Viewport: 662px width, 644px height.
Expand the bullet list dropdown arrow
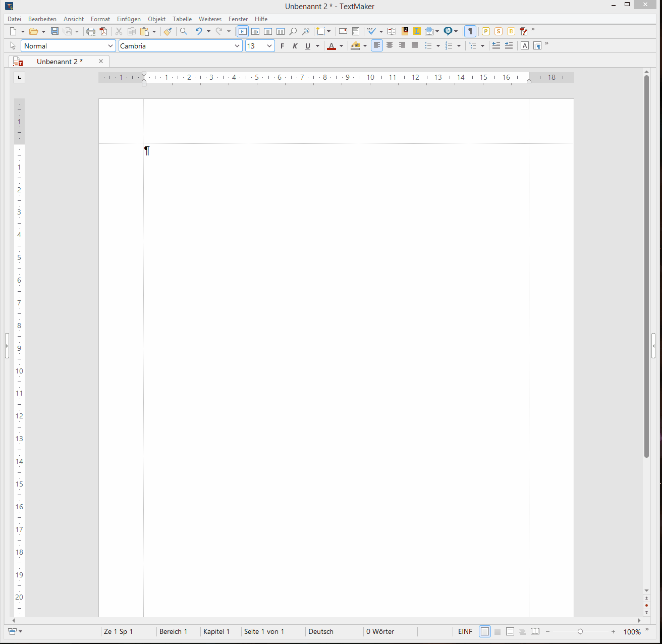pos(438,46)
